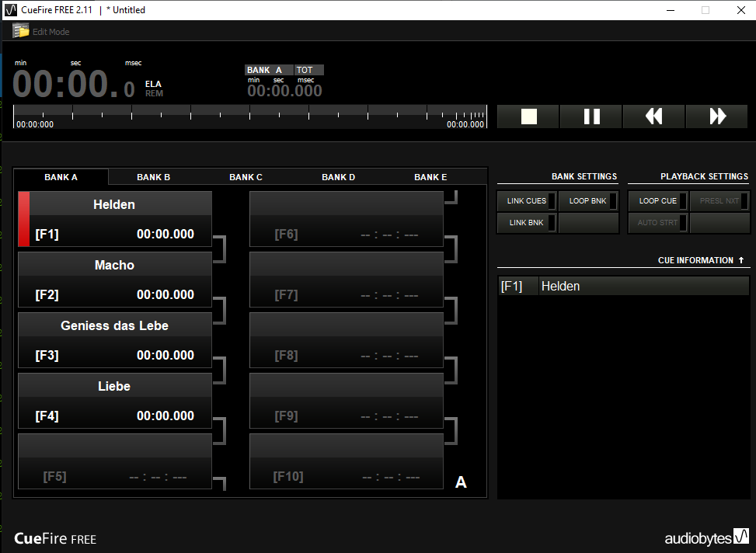Click the link bracket between F4 and F5
The image size is (756, 553).
click(220, 431)
